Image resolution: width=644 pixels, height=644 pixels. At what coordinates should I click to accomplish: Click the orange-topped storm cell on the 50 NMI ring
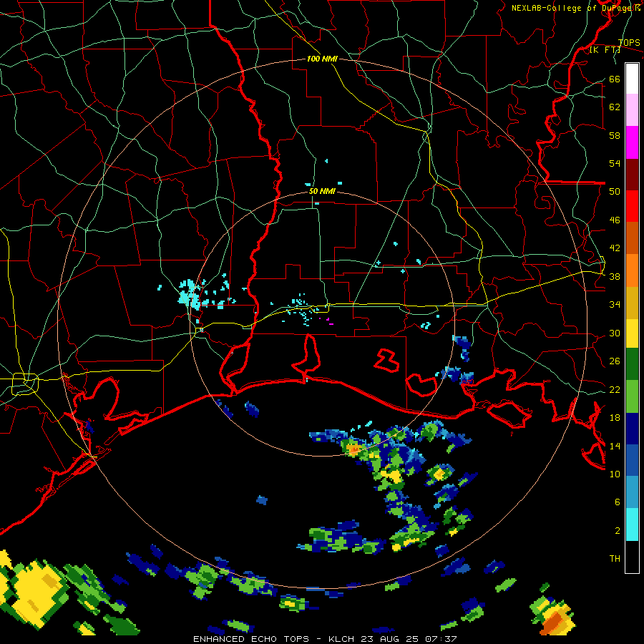tap(353, 449)
